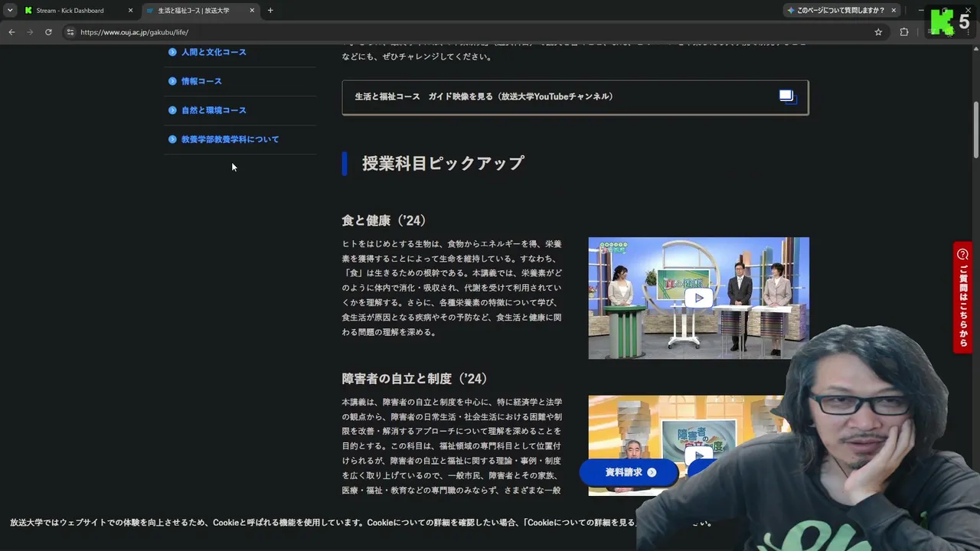
Task: Click 食と健康（'24） course title
Action: point(384,220)
